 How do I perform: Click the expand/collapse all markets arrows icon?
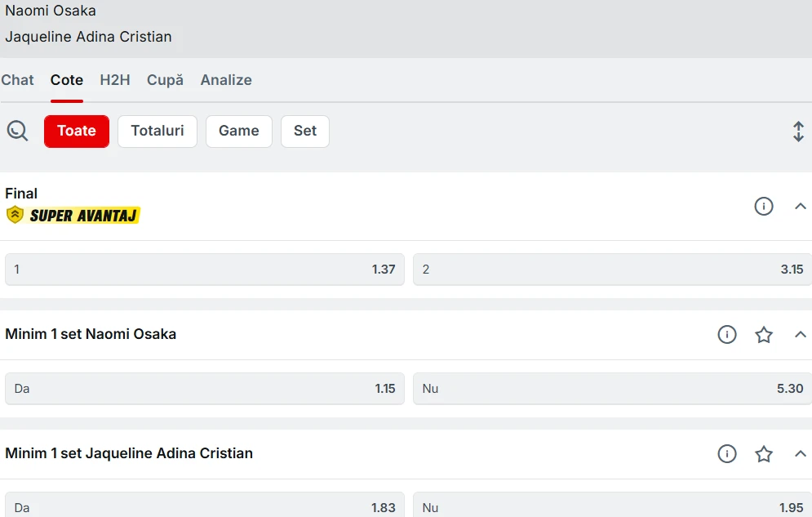tap(798, 131)
